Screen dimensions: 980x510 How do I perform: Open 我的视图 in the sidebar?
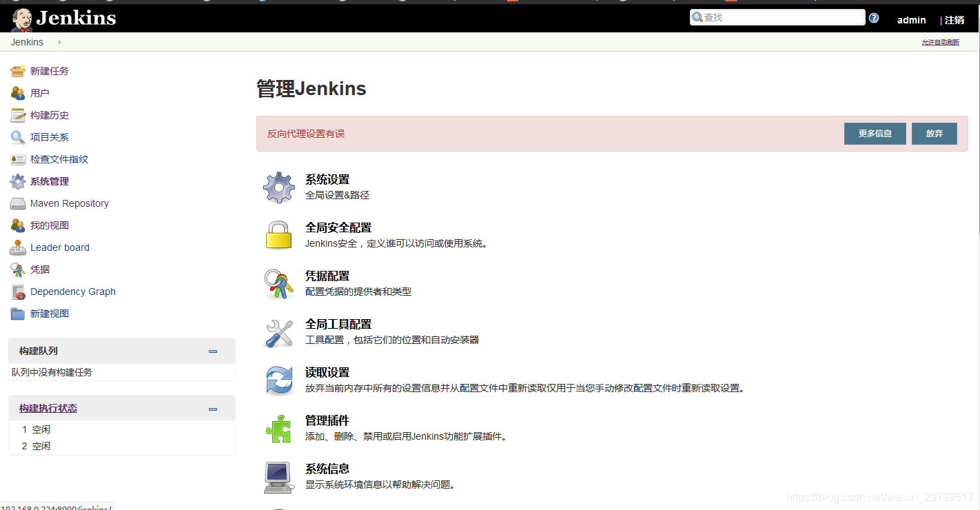pos(50,225)
